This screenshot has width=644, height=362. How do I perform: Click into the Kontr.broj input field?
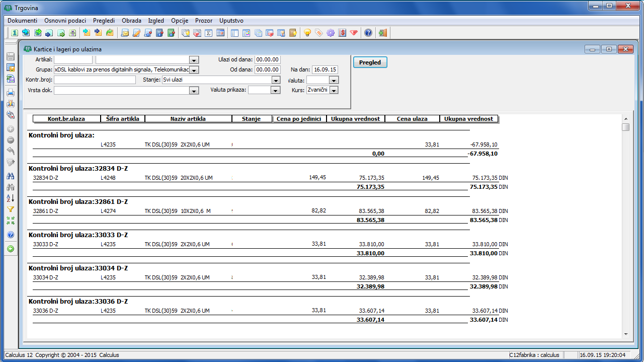pos(95,80)
